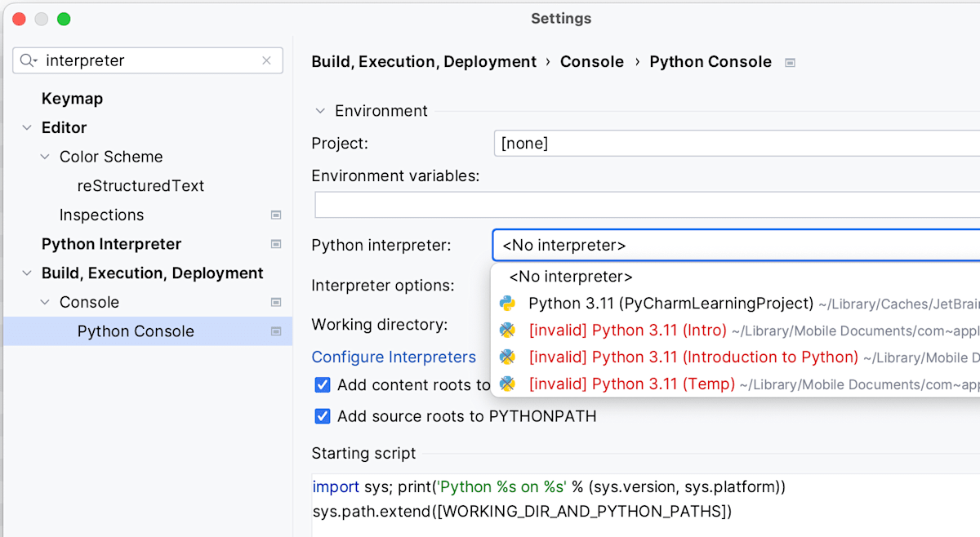Select reStructuredText in the settings tree

point(140,186)
